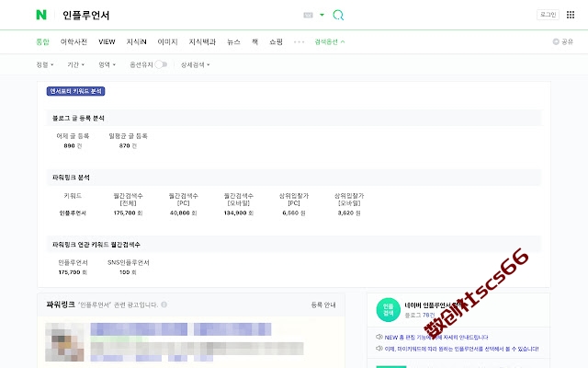The width and height of the screenshot is (588, 368).
Task: Click the 870 건 daily average value
Action: (128, 145)
